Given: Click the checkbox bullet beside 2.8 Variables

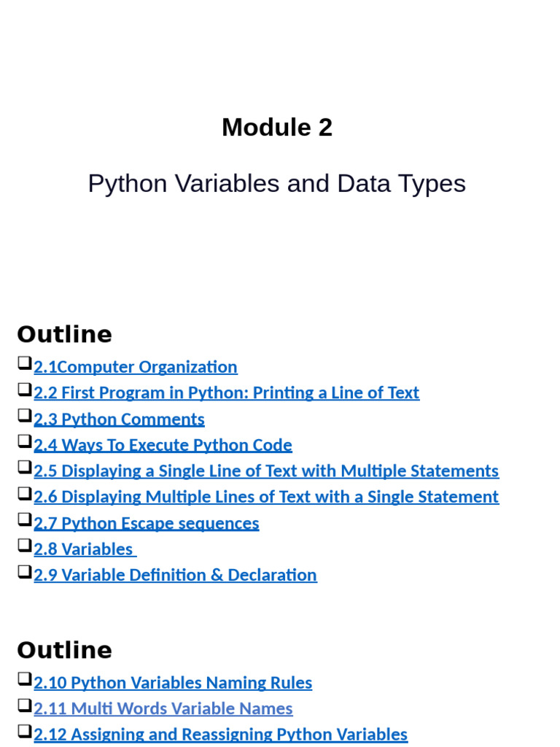Looking at the screenshot, I should pyautogui.click(x=25, y=546).
